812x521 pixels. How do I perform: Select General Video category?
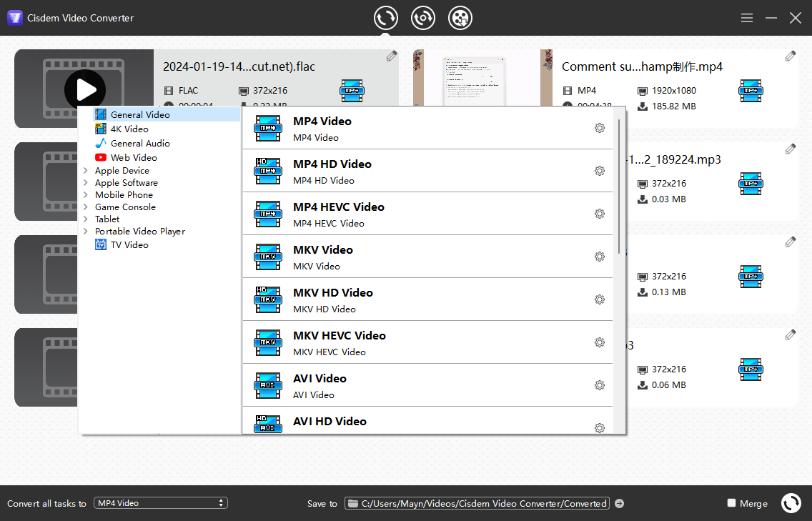pos(167,114)
